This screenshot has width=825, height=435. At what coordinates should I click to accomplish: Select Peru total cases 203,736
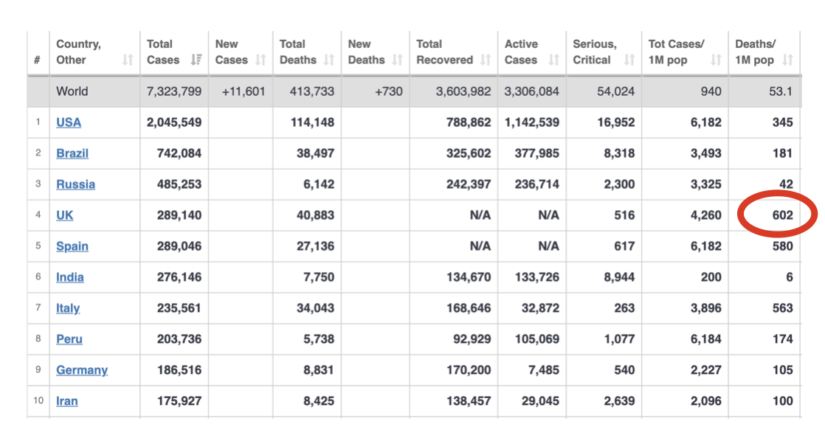pyautogui.click(x=179, y=339)
